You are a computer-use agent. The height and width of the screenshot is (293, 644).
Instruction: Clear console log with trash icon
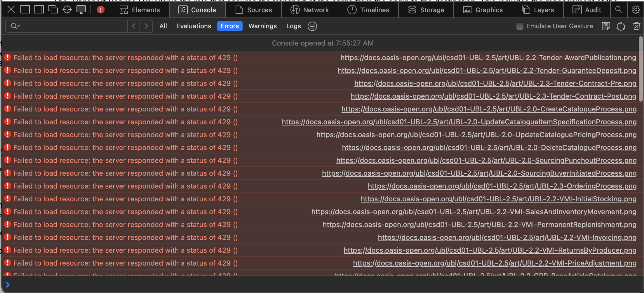637,26
